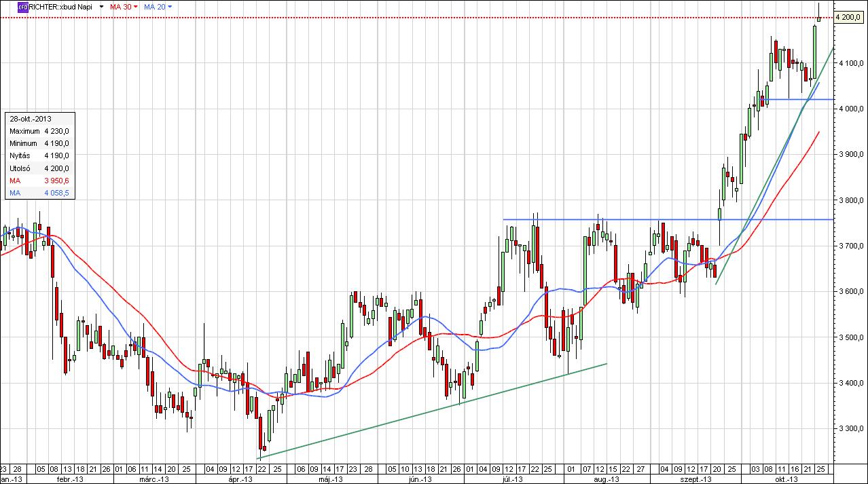The height and width of the screenshot is (484, 868).
Task: Click the 3 400,0 price axis label
Action: 850,383
